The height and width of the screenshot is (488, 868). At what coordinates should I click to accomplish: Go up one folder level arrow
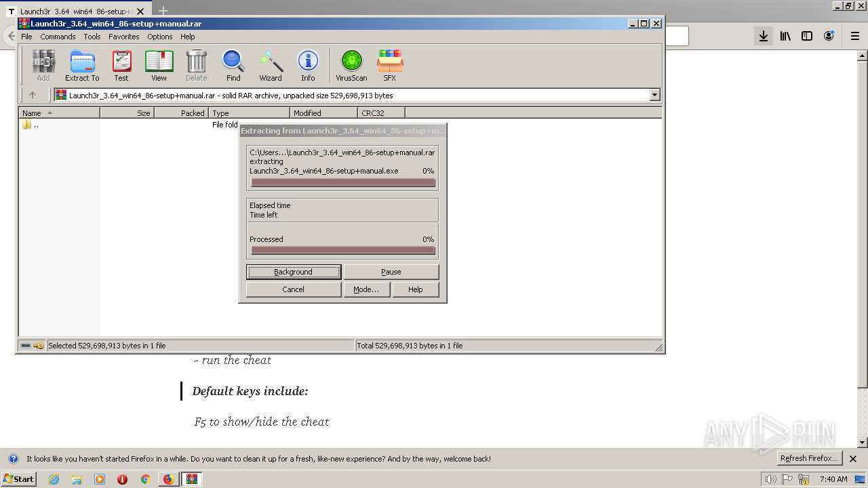pos(32,96)
